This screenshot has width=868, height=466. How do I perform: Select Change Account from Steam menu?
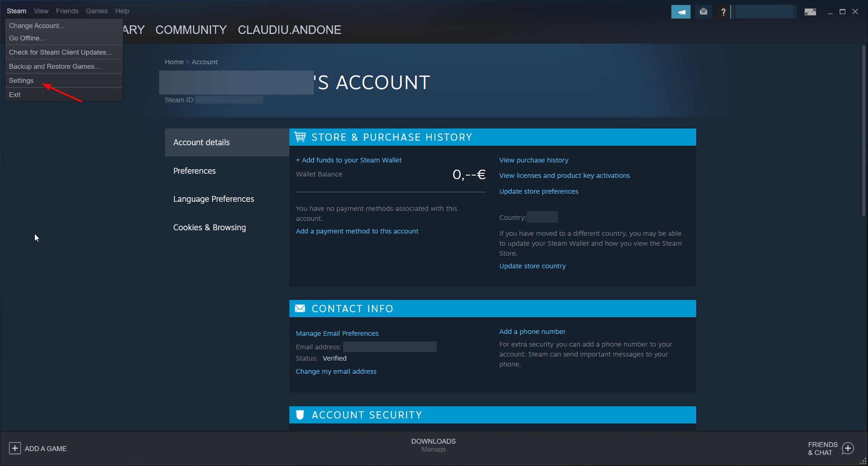coord(64,26)
